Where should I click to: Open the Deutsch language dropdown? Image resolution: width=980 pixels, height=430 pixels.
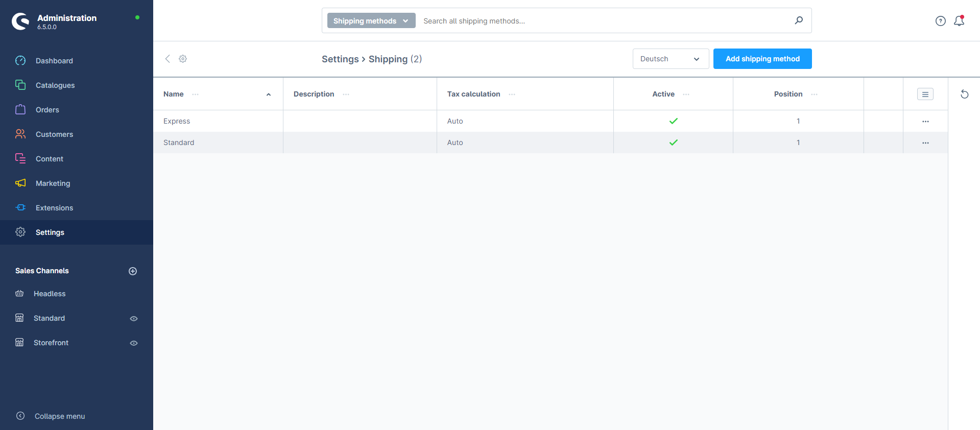coord(670,59)
